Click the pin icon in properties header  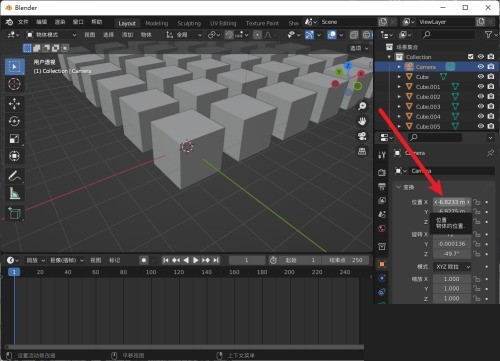tap(490, 153)
